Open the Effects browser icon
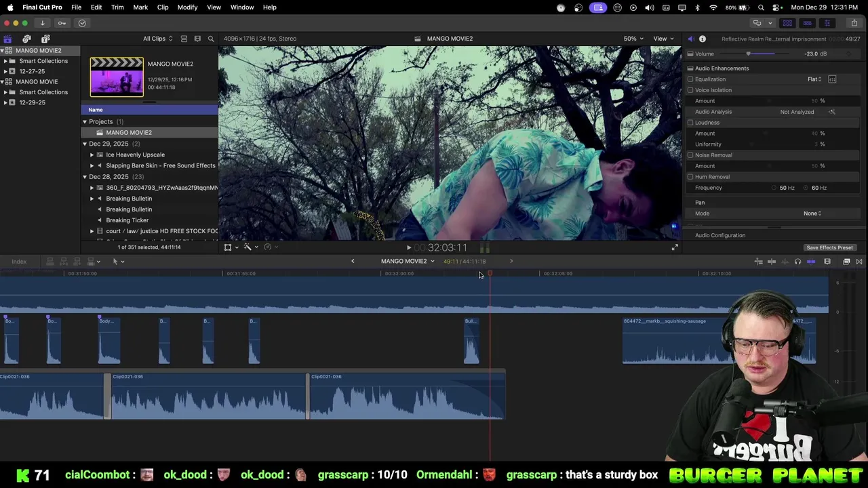Image resolution: width=868 pixels, height=488 pixels. 846,262
